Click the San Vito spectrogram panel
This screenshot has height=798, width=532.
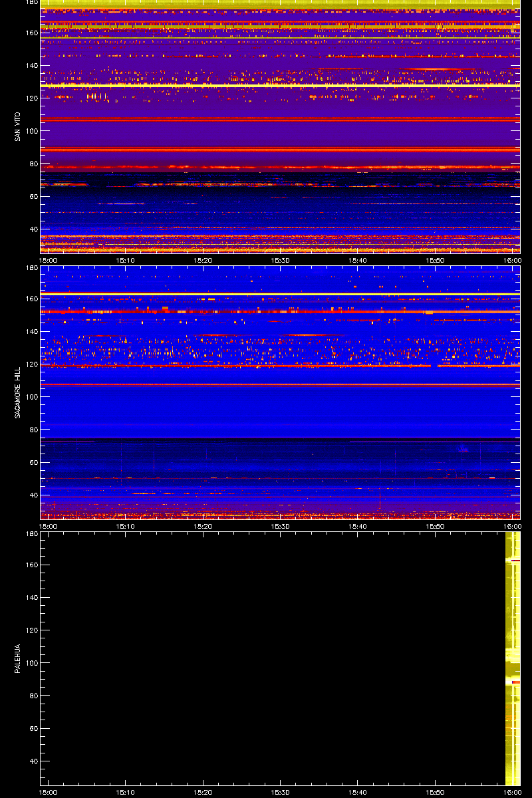pos(280,126)
